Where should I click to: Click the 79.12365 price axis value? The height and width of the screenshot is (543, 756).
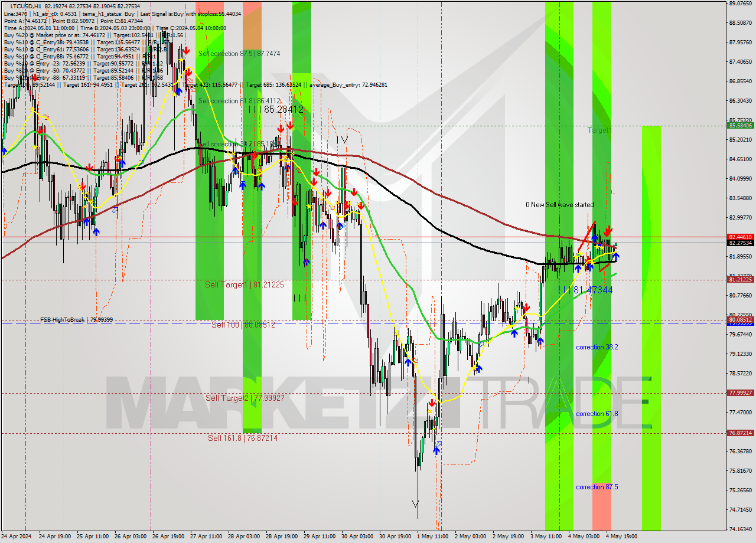741,354
